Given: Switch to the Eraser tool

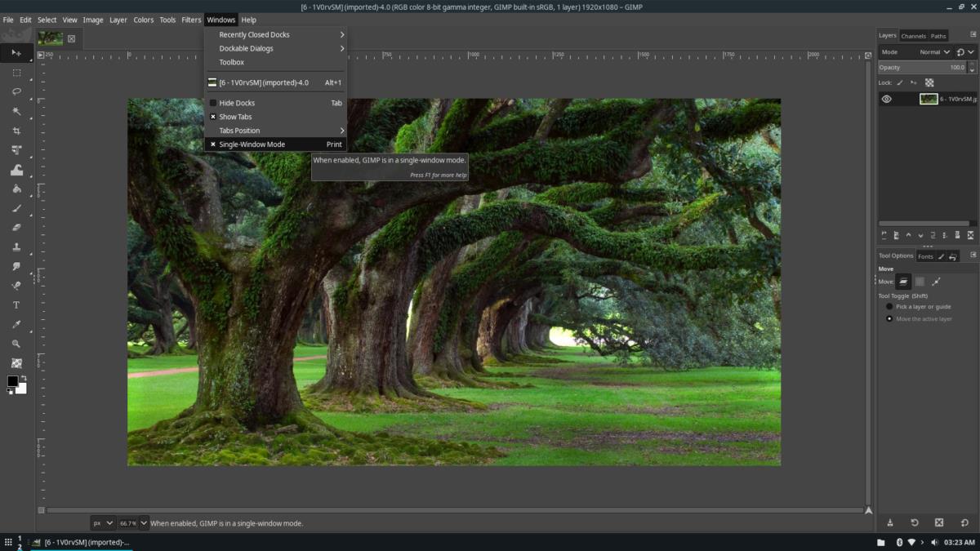Looking at the screenshot, I should pyautogui.click(x=16, y=228).
